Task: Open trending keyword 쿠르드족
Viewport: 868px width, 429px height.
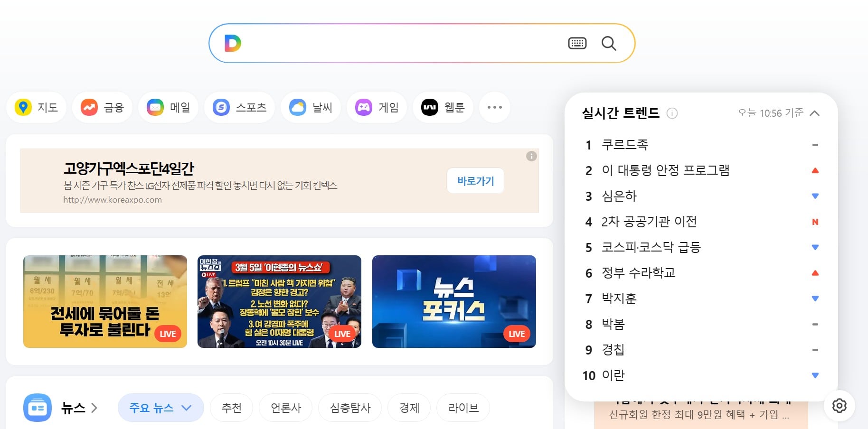Action: 624,145
